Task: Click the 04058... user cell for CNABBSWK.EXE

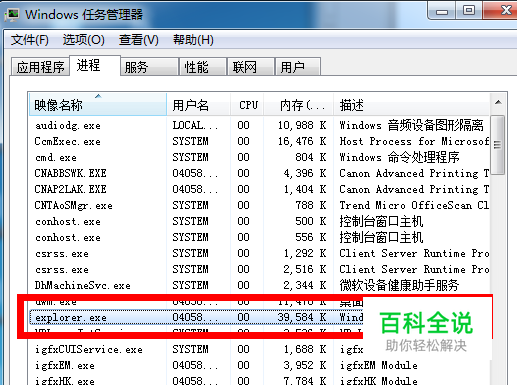Action: pyautogui.click(x=195, y=173)
